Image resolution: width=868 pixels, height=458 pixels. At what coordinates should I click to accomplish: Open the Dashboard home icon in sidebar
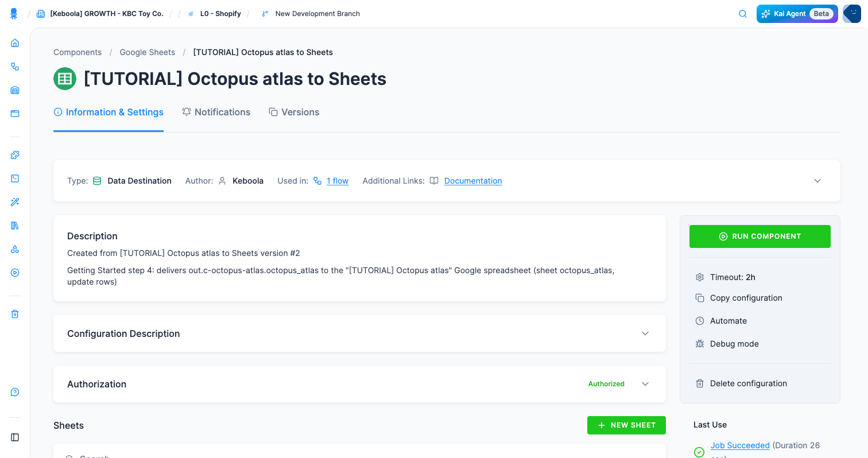click(15, 43)
